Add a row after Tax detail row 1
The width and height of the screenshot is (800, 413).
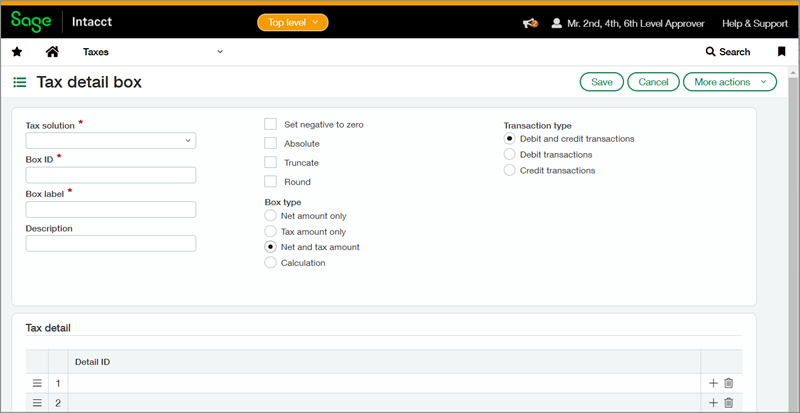point(713,383)
